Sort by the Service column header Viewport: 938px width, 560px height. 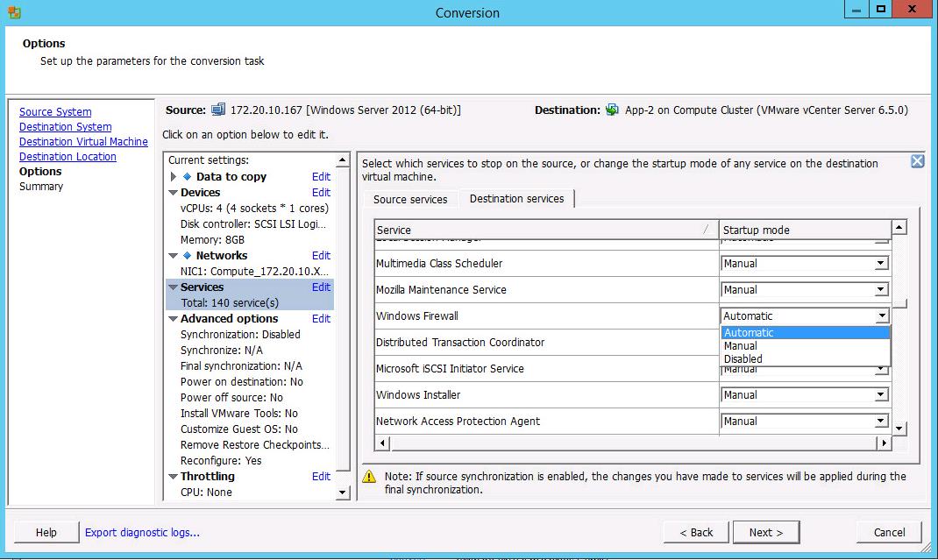click(x=546, y=230)
